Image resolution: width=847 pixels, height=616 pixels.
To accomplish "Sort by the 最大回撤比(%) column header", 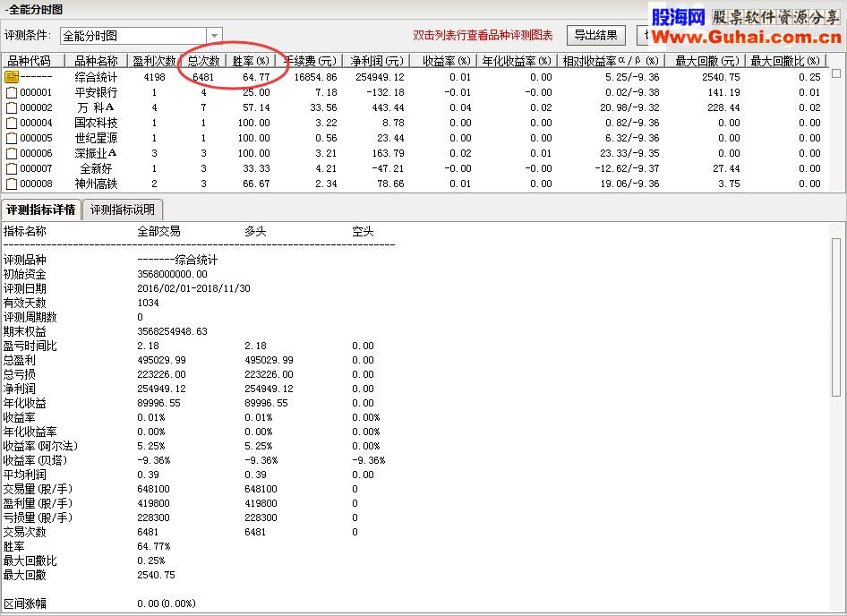I will coord(786,61).
